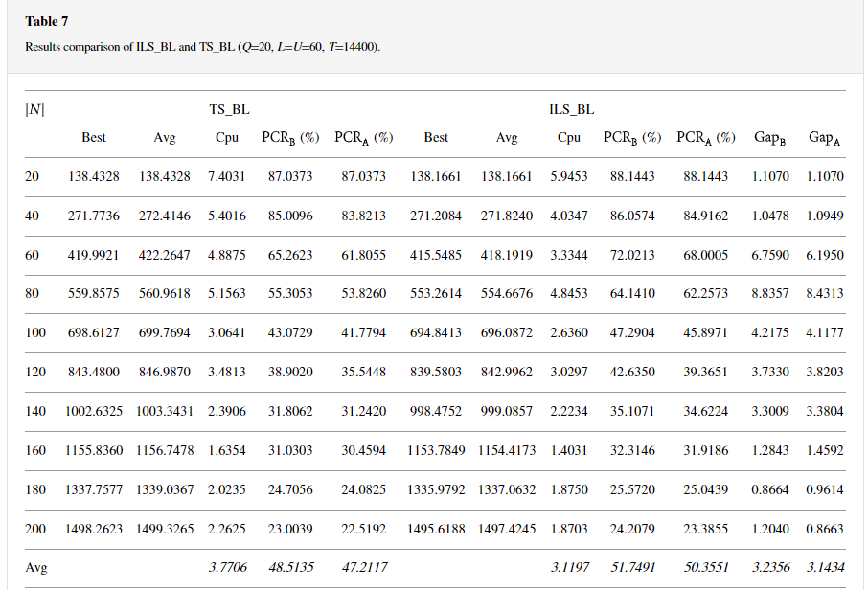Click the value 553.2614
The image size is (868, 590).
tap(436, 293)
